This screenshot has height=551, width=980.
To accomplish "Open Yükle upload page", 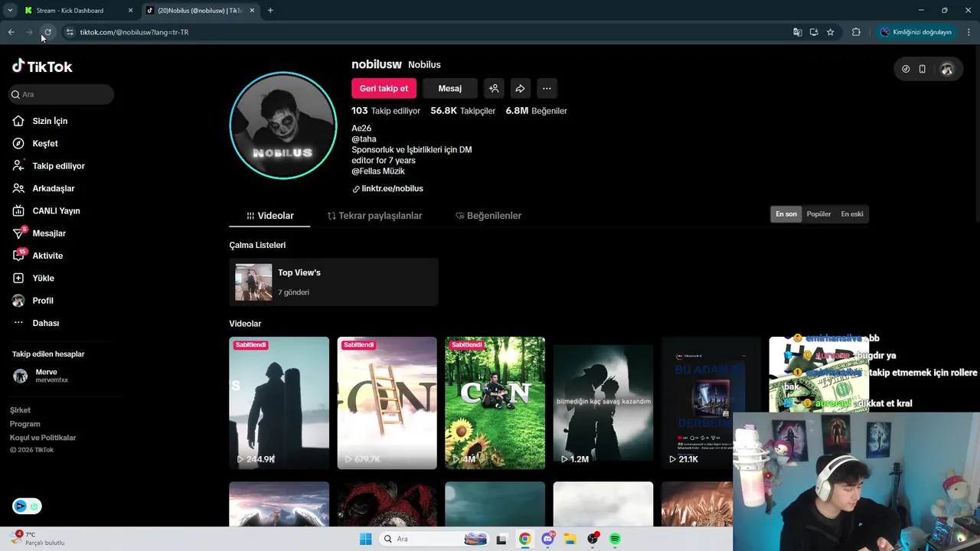I will click(x=33, y=278).
